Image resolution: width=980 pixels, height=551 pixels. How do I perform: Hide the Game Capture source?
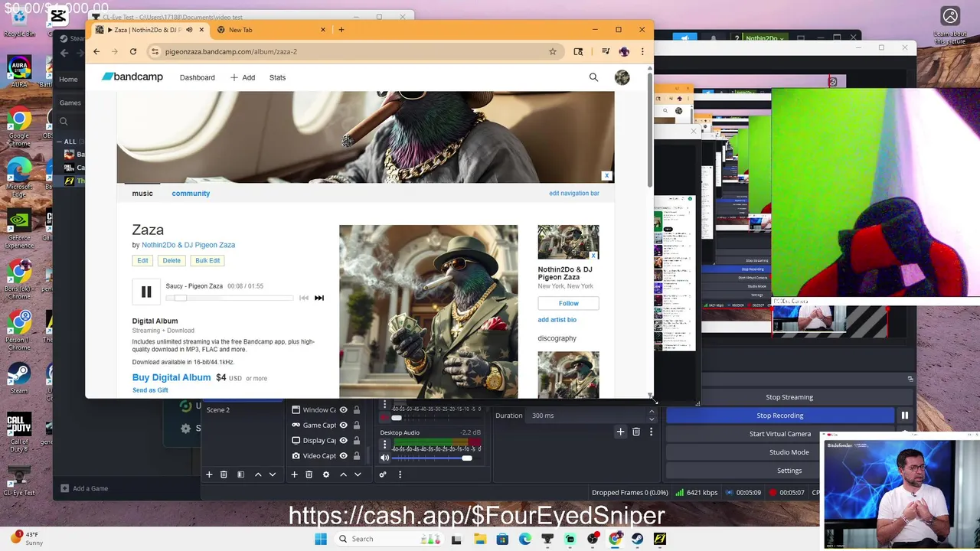[x=343, y=425]
